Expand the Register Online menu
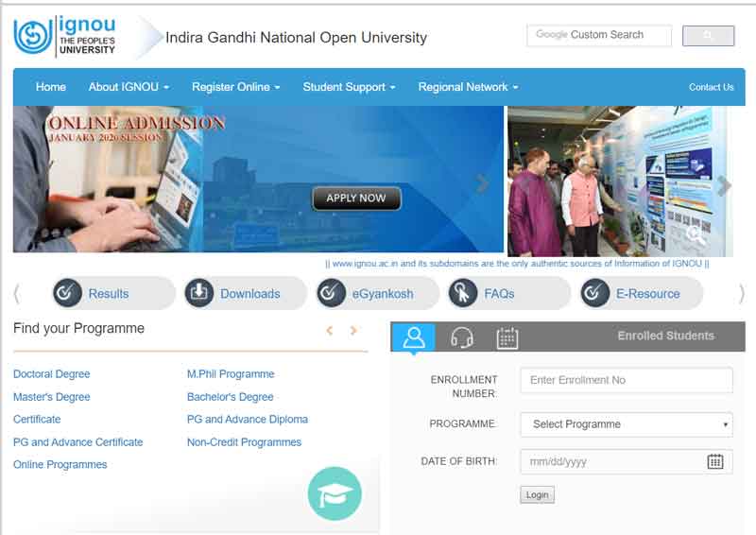 point(235,87)
